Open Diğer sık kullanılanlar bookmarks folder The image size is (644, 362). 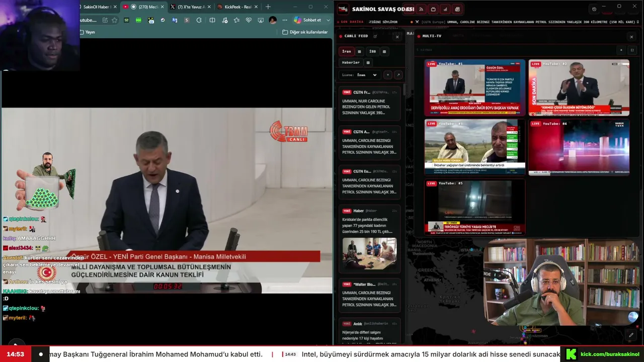[x=305, y=32]
